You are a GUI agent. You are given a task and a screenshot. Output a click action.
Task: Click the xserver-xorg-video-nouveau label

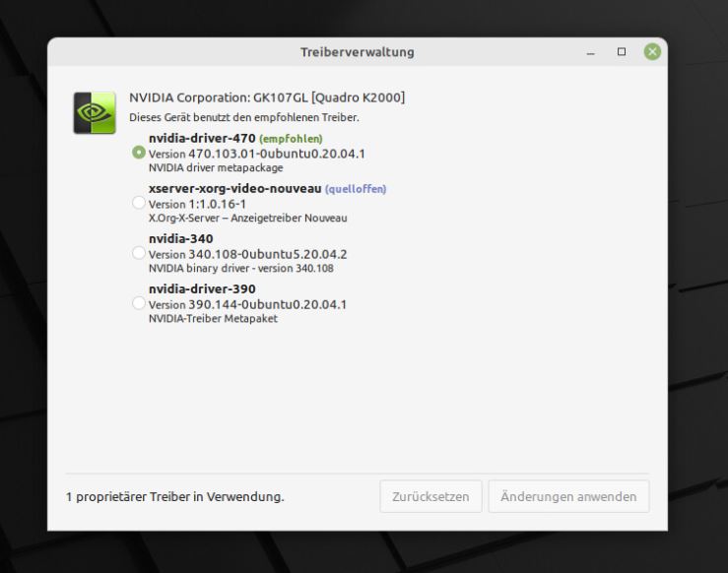click(234, 188)
